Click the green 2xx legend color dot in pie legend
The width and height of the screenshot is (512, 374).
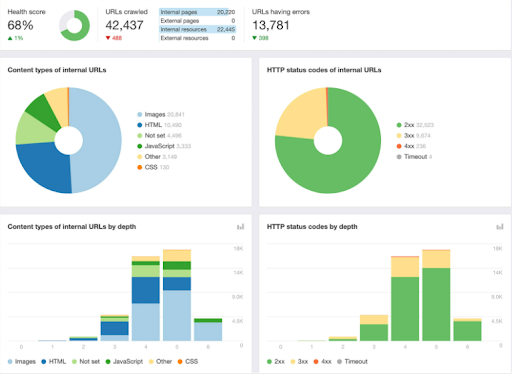[x=399, y=125]
